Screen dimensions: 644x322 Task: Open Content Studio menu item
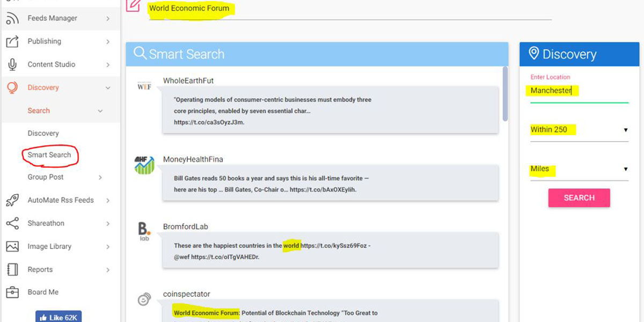pos(52,64)
